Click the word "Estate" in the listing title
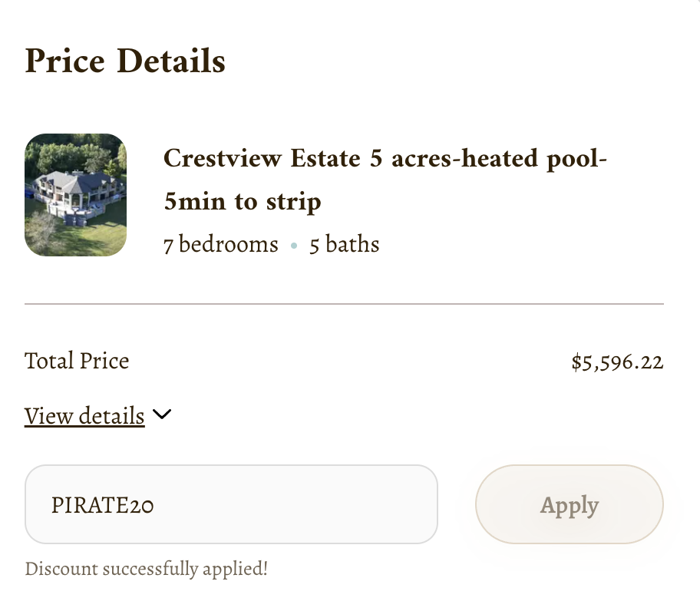700x611 pixels. [326, 159]
